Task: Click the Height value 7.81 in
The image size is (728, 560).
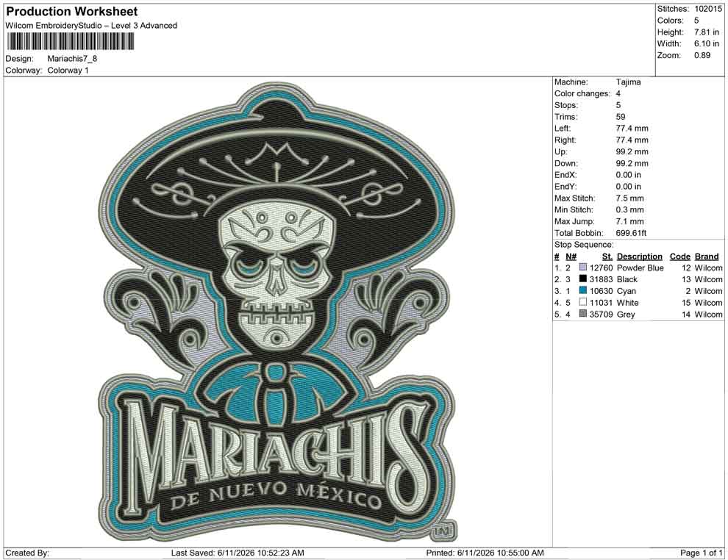Action: (707, 32)
